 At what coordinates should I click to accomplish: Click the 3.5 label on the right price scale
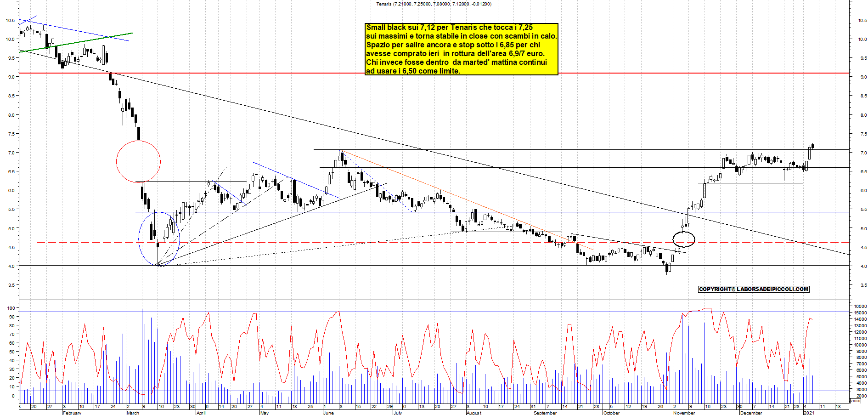(x=863, y=285)
